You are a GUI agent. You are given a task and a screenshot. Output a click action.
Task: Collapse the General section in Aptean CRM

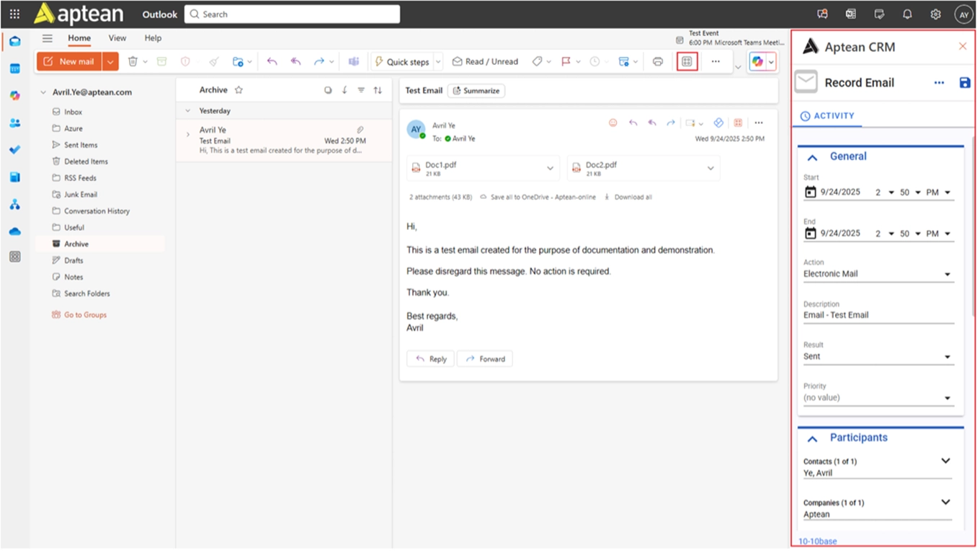(813, 156)
